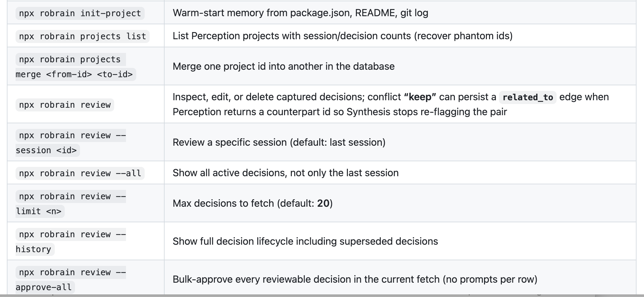Image resolution: width=644 pixels, height=297 pixels.
Task: Select the 'npx robrain review --all' command
Action: 80,173
